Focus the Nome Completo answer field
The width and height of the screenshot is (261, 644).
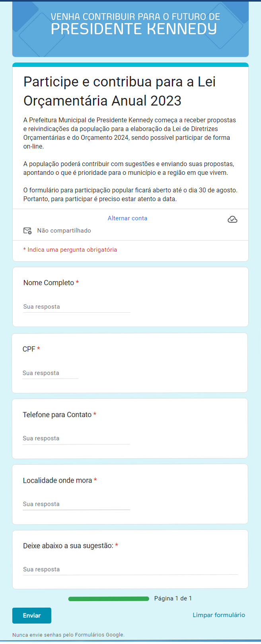click(x=76, y=307)
